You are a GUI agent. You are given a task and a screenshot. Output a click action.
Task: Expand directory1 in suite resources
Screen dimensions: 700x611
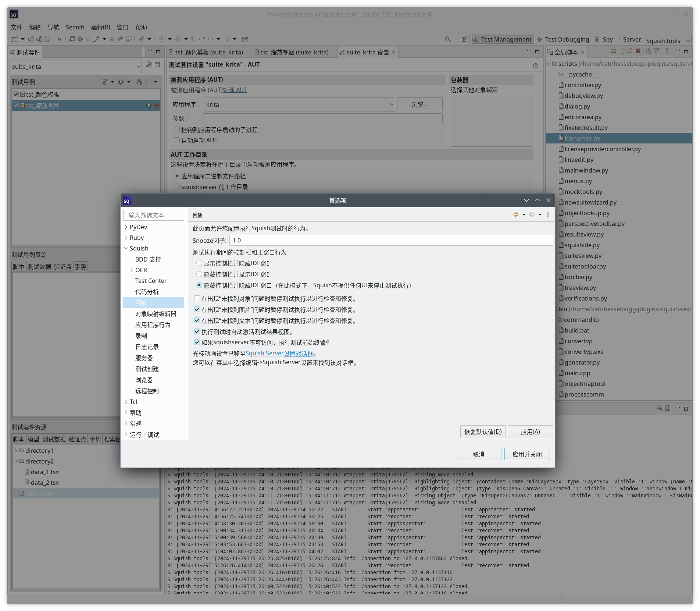tap(16, 450)
